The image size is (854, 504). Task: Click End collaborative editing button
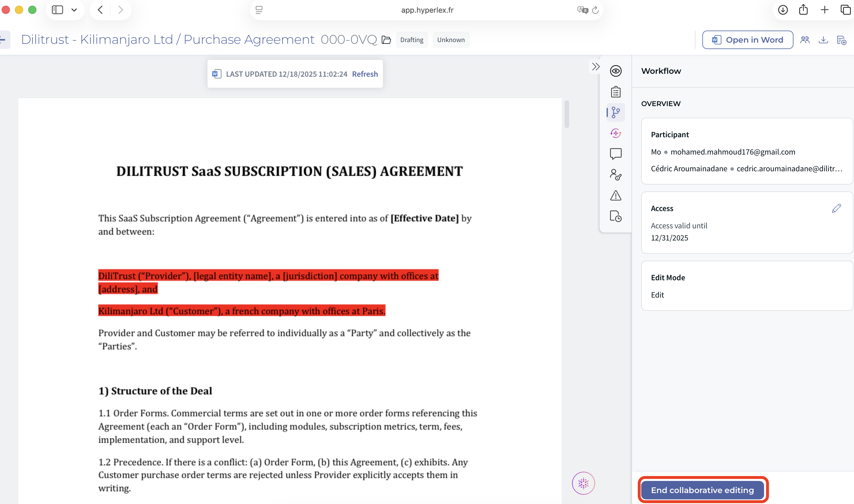pos(702,490)
